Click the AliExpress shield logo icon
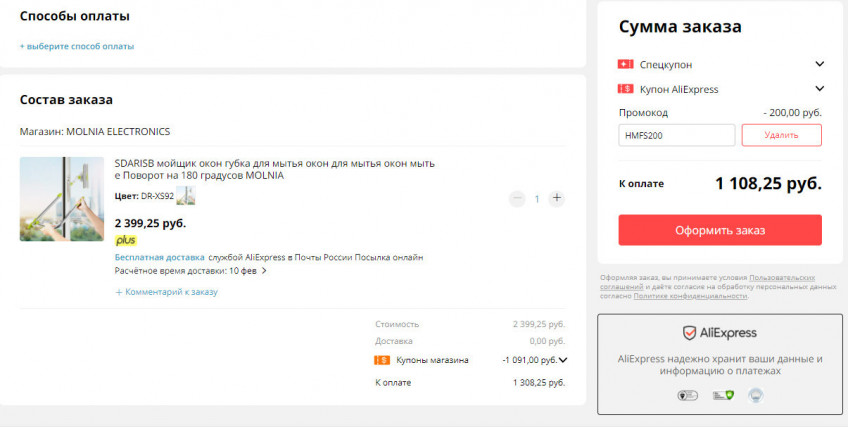848x427 pixels. click(689, 333)
